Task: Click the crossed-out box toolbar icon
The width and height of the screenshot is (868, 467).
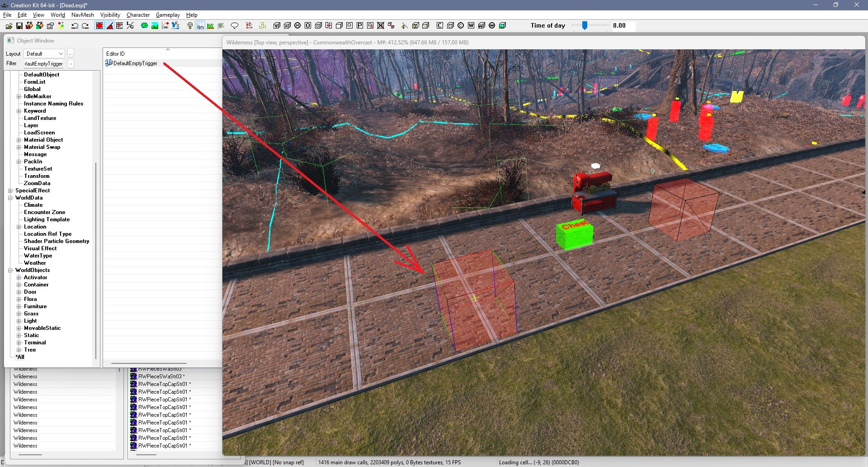Action: [x=381, y=26]
